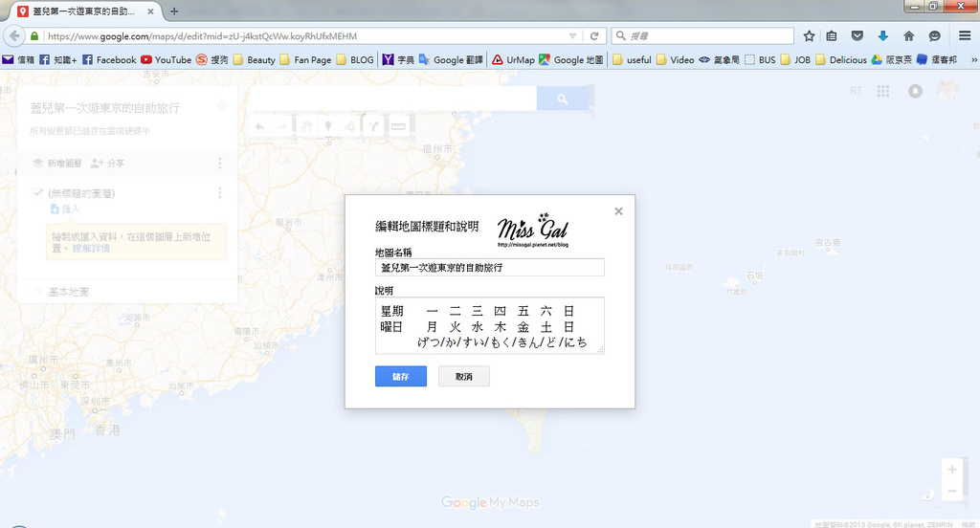The height and width of the screenshot is (528, 980).
Task: Click the 瞭解詳情 learn more link
Action: click(91, 248)
